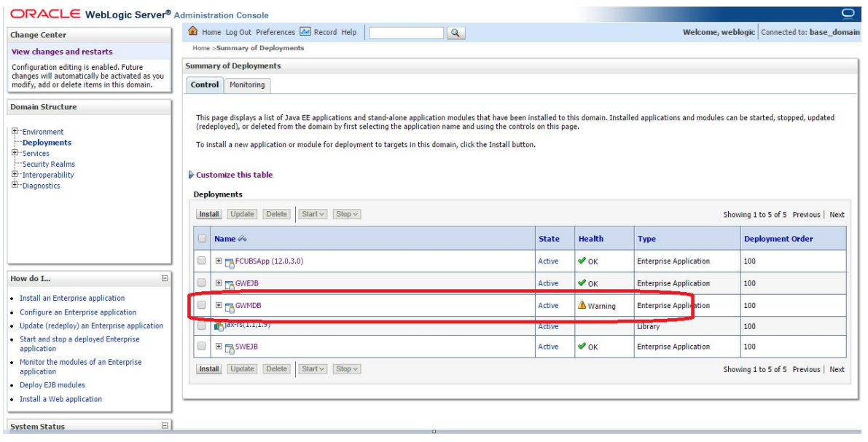Click Home in the breadcrumb
Image resolution: width=868 pixels, height=442 pixels.
[x=201, y=48]
